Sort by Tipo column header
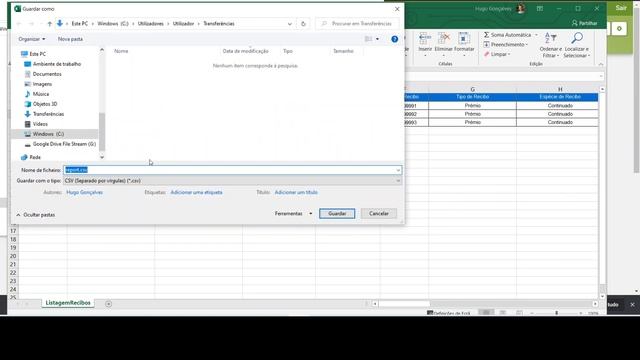 point(288,51)
